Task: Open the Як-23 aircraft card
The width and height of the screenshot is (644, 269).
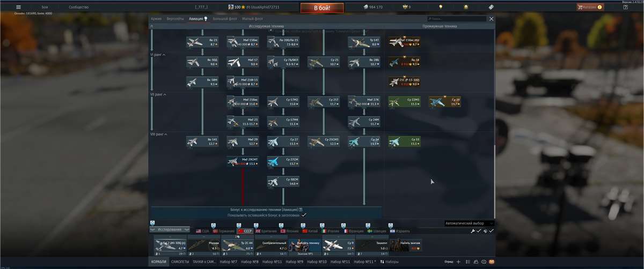Action: [202, 42]
